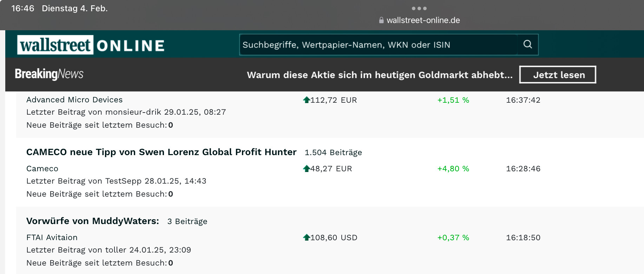Click the Jetzt lesen button
This screenshot has width=644, height=274.
click(x=558, y=75)
